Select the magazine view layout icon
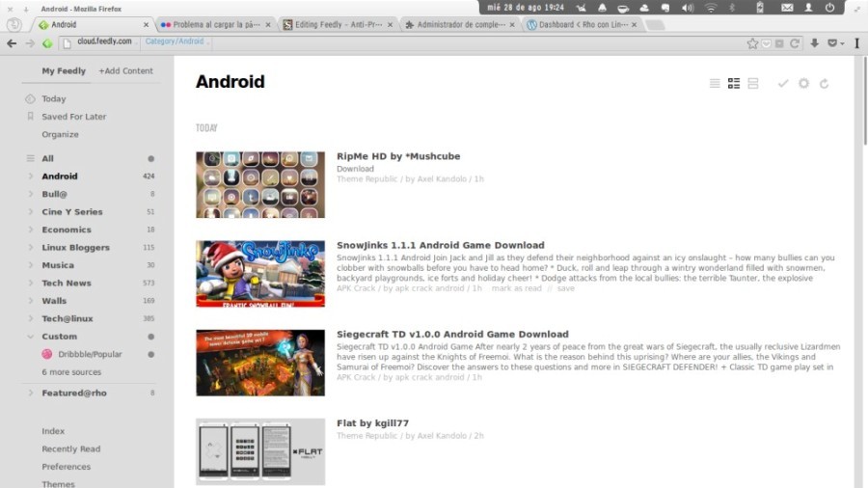The width and height of the screenshot is (868, 488). pyautogui.click(x=734, y=84)
